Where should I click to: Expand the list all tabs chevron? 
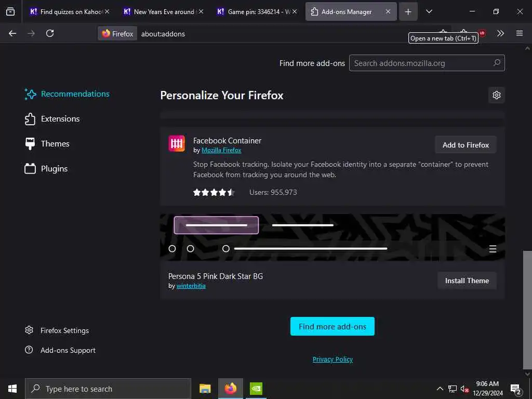[x=429, y=11]
